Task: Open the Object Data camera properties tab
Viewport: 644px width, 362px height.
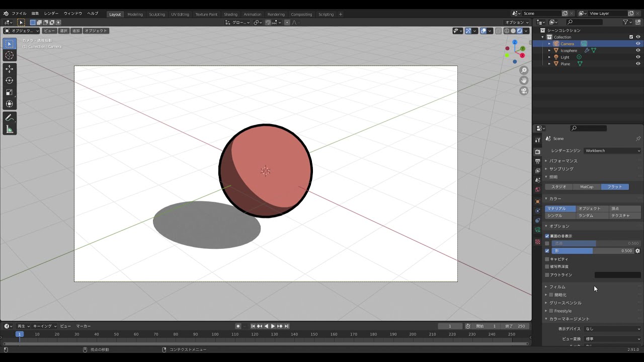Action: pos(537,230)
